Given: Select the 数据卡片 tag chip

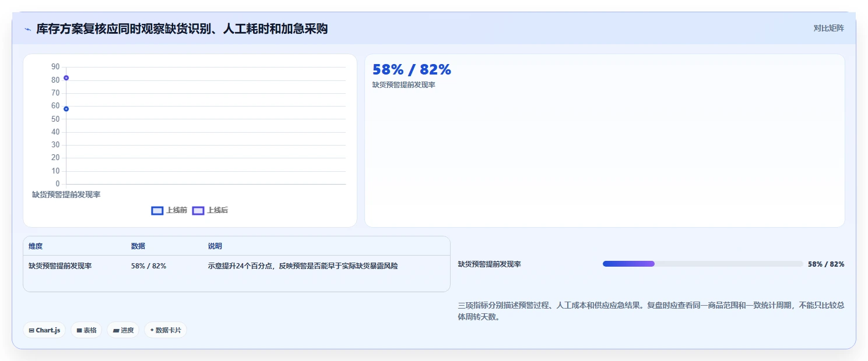Looking at the screenshot, I should tap(166, 330).
